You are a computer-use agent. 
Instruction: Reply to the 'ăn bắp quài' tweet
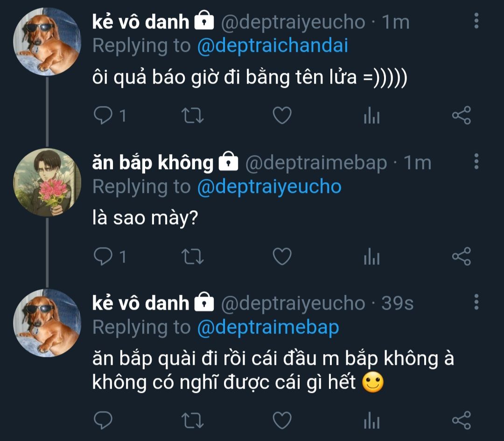point(102,420)
